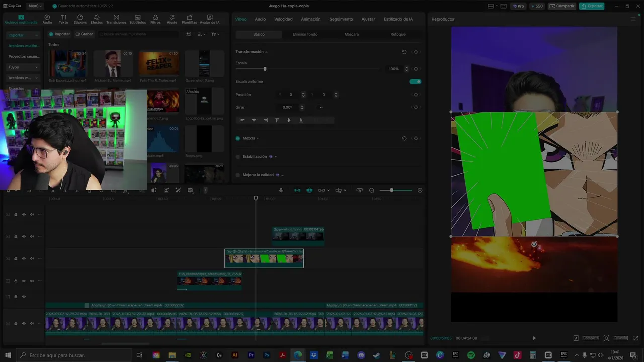Screen dimensions: 644x362
Task: Open the Subtítulos panel
Action: [137, 19]
